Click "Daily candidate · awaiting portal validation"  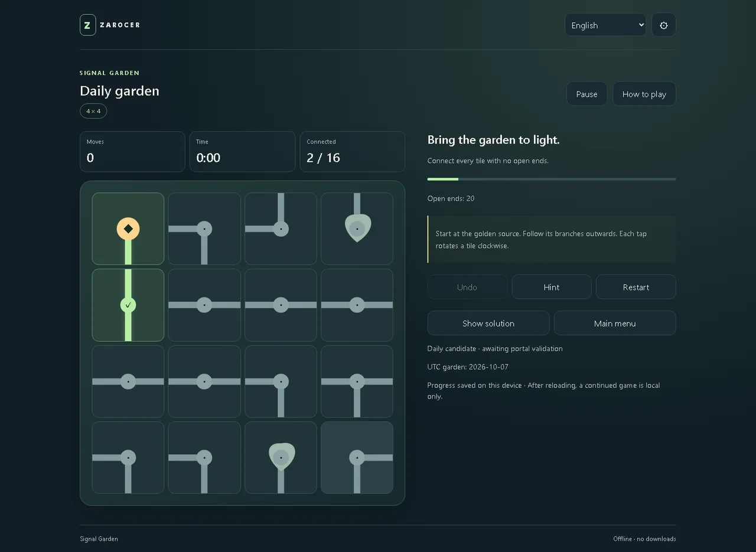coord(495,348)
